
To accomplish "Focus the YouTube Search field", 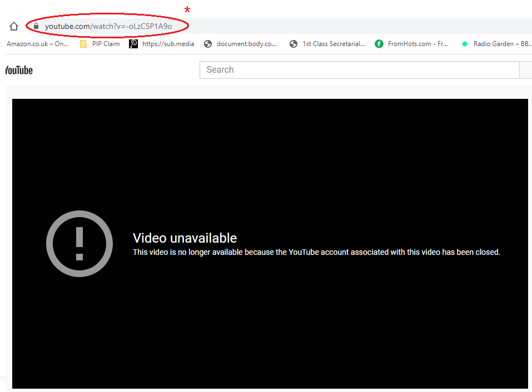I will click(359, 70).
